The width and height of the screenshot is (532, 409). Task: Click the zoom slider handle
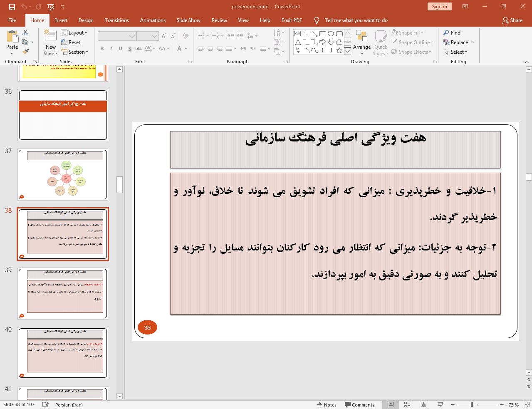[472, 404]
